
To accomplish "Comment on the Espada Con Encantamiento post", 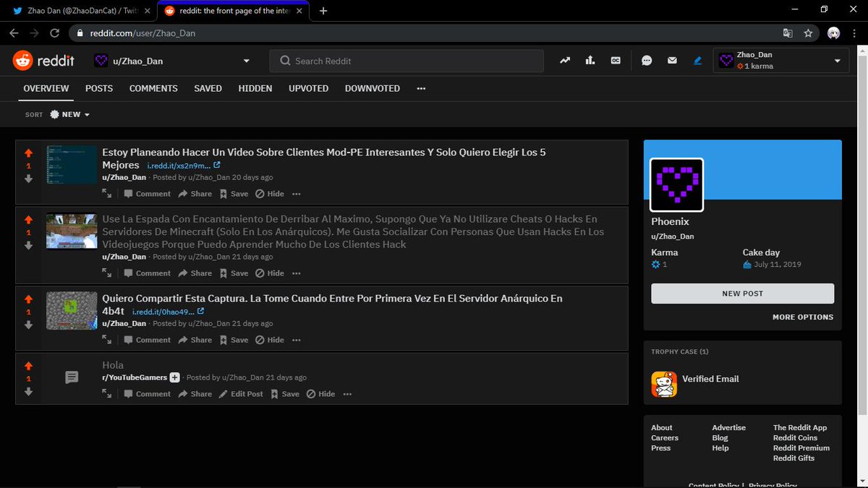I will (x=147, y=273).
